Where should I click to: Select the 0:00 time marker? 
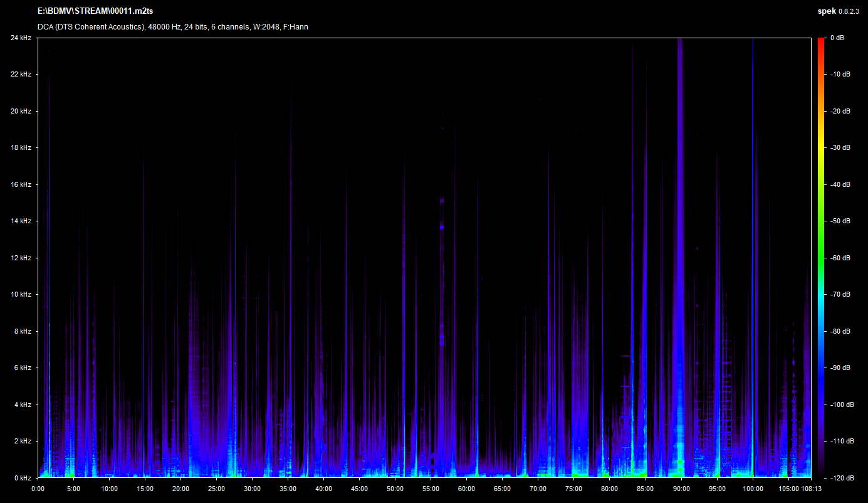(x=38, y=489)
